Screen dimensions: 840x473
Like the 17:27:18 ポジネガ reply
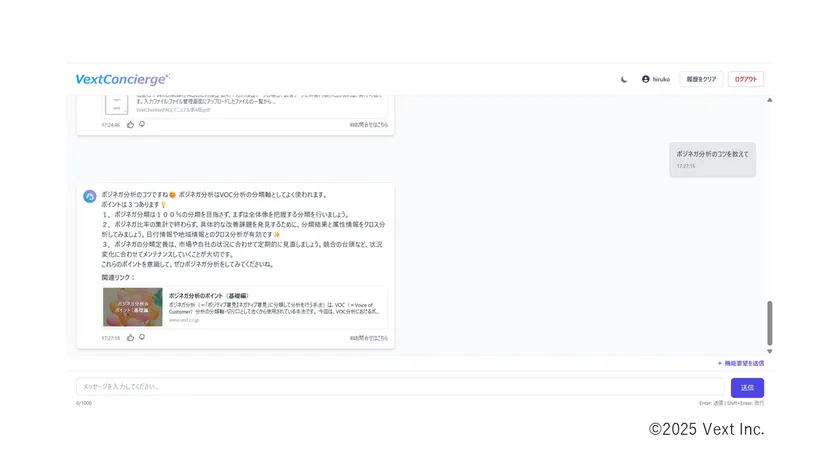point(130,338)
